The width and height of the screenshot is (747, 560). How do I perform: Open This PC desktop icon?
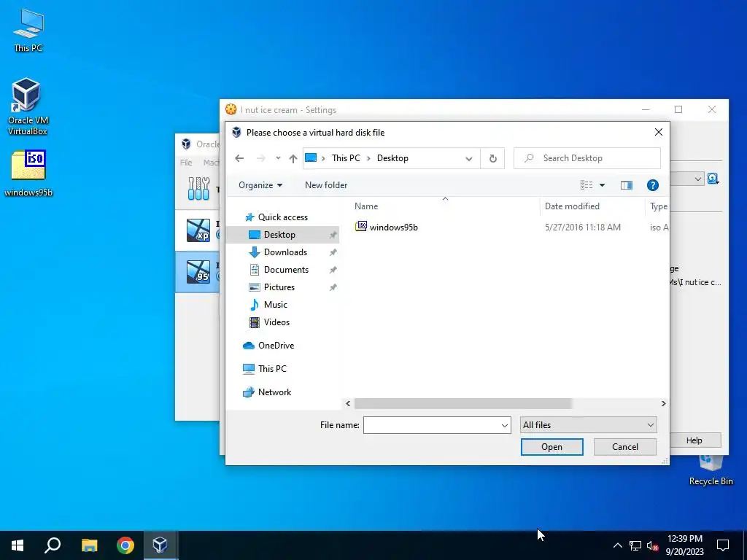coord(28,30)
